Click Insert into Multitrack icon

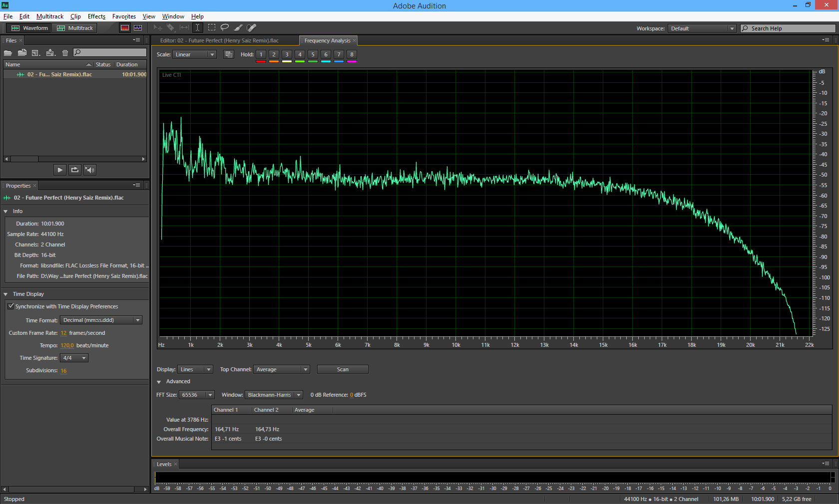tap(50, 53)
